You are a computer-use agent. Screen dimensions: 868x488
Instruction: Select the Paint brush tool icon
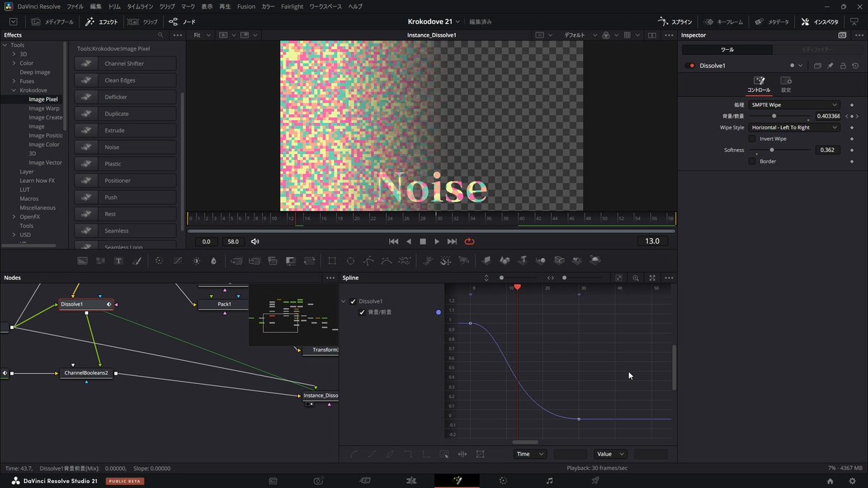pos(137,260)
